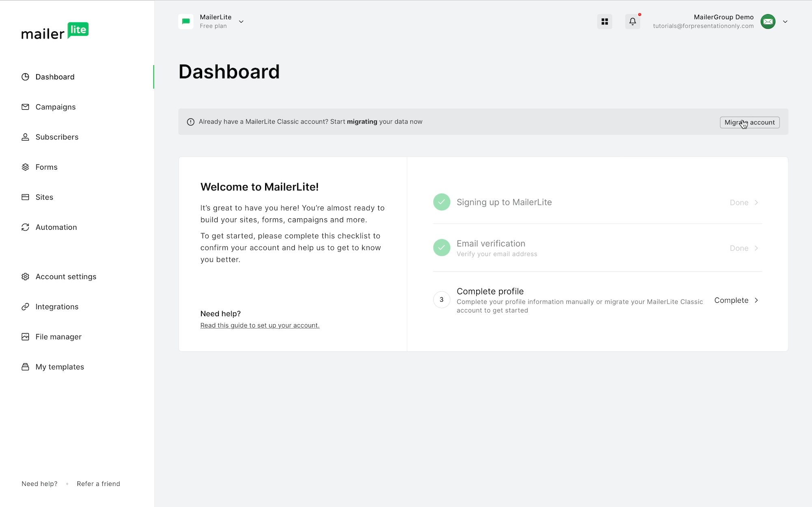The height and width of the screenshot is (507, 812).
Task: Expand the user profile menu chevron
Action: (785, 22)
